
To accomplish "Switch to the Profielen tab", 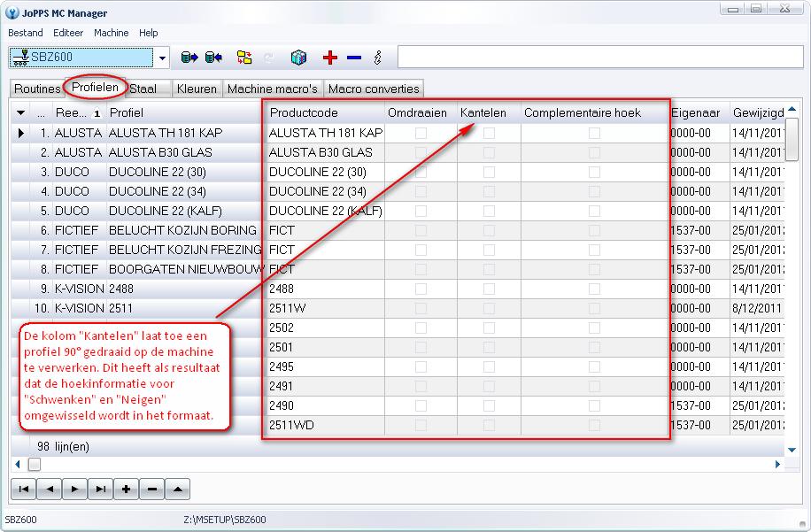I will 95,88.
